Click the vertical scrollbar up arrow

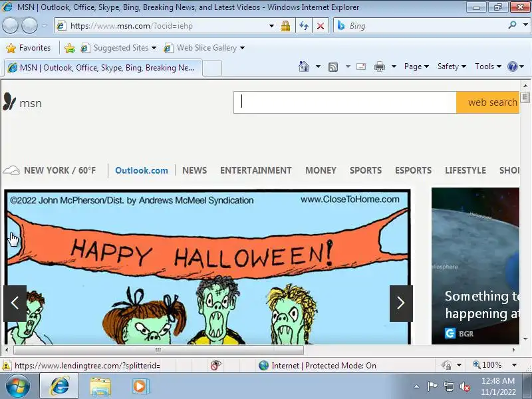click(x=525, y=86)
